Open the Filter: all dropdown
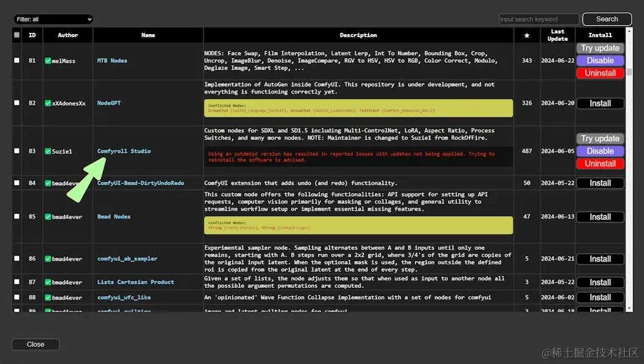This screenshot has width=644, height=364. pos(54,19)
